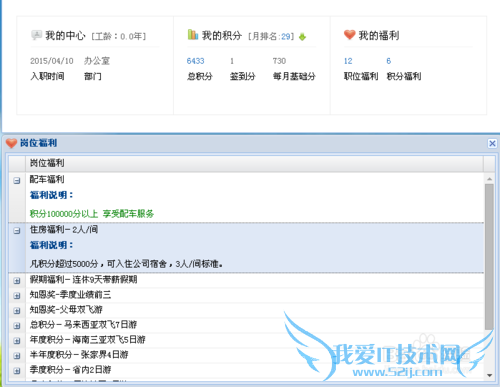The image size is (500, 387).
Task: Open 积分福利 count 6
Action: click(389, 61)
